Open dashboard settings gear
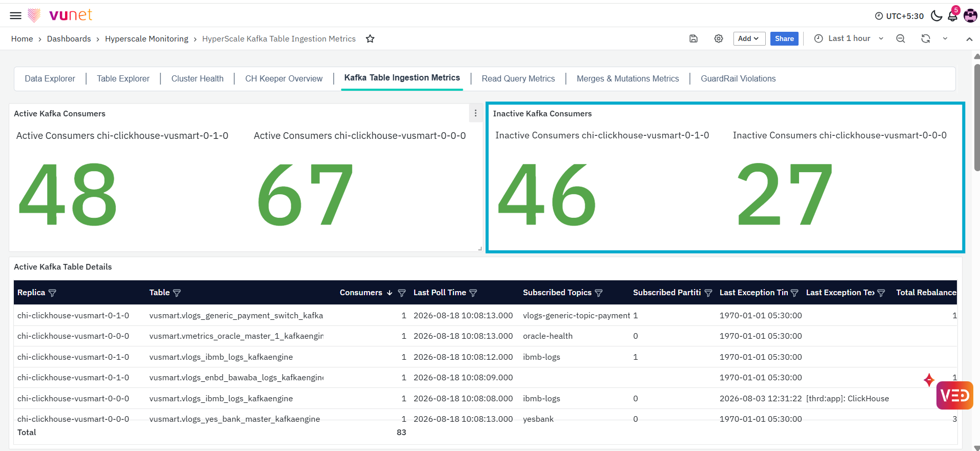Image resolution: width=980 pixels, height=451 pixels. coord(719,38)
